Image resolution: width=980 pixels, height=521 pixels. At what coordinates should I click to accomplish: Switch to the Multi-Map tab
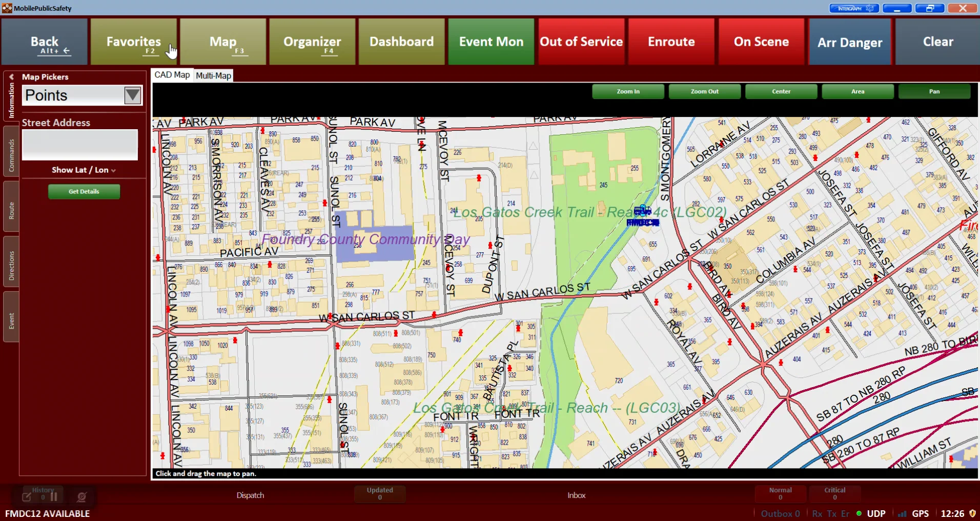(x=213, y=75)
